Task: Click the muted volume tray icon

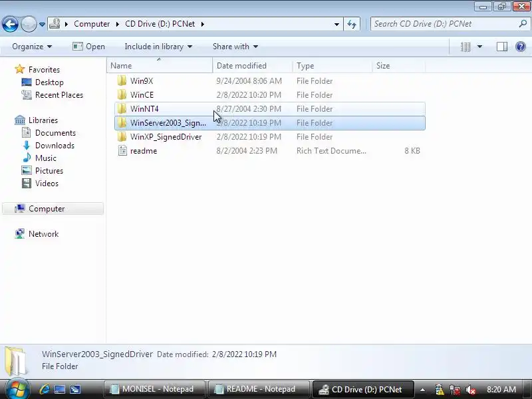Action: tap(470, 390)
